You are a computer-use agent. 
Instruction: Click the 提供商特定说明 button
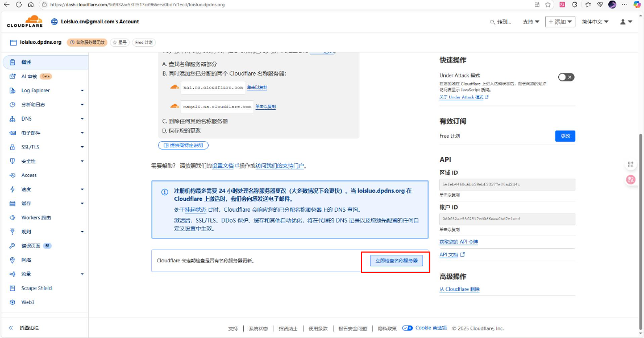(183, 145)
